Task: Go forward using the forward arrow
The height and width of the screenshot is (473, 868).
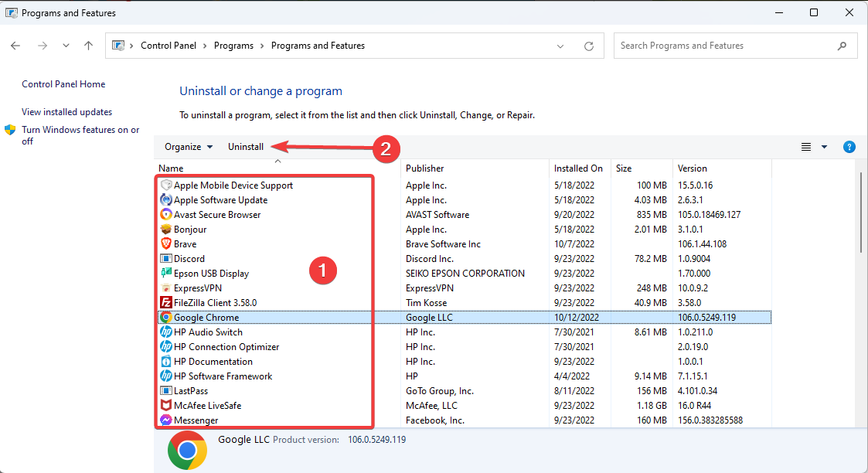Action: tap(43, 46)
